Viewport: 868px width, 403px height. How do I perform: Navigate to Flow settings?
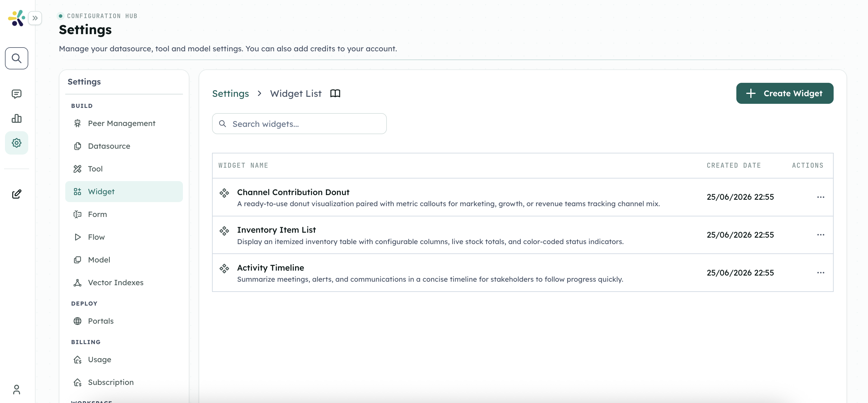pyautogui.click(x=124, y=237)
